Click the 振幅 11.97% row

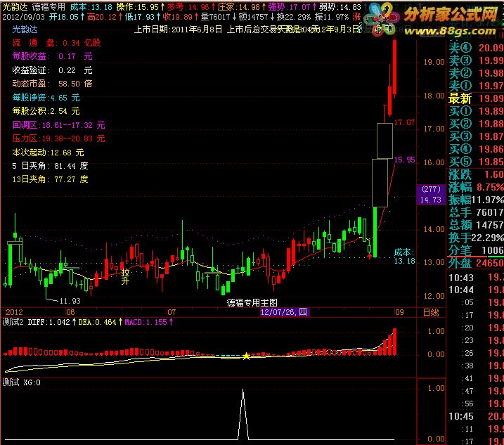[x=476, y=200]
